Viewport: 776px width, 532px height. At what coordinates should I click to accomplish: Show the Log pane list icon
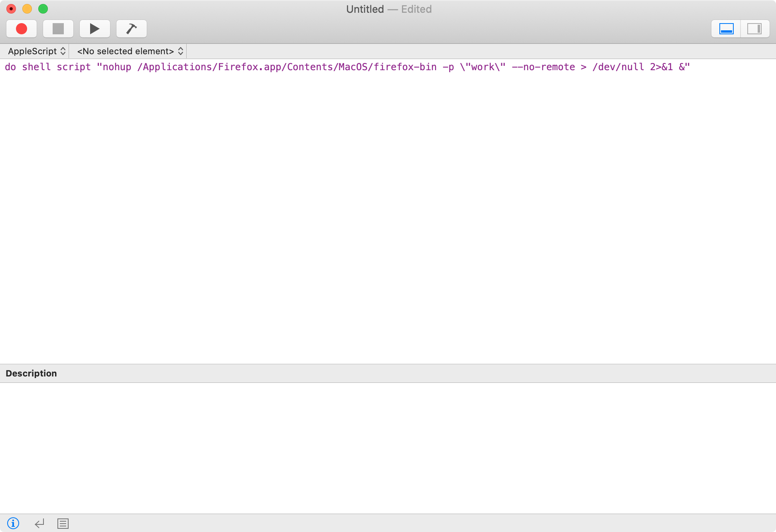(x=63, y=523)
